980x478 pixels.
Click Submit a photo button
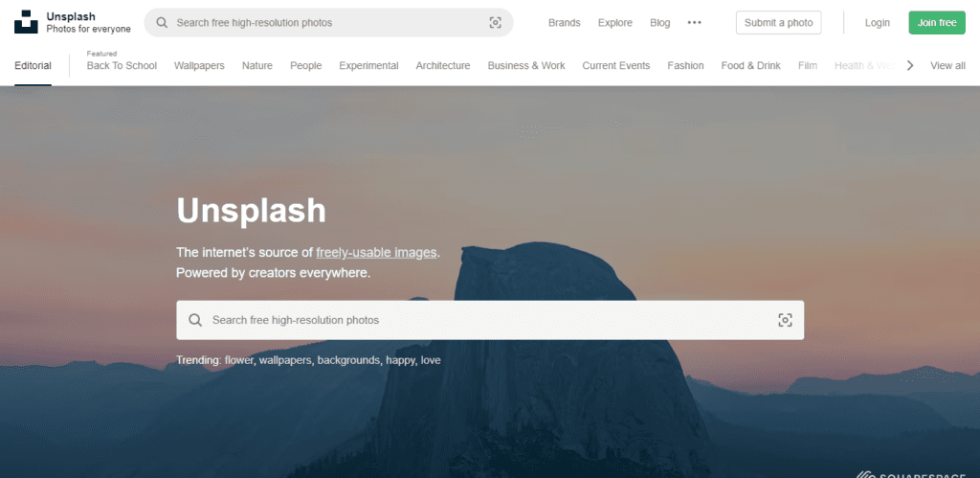(779, 23)
